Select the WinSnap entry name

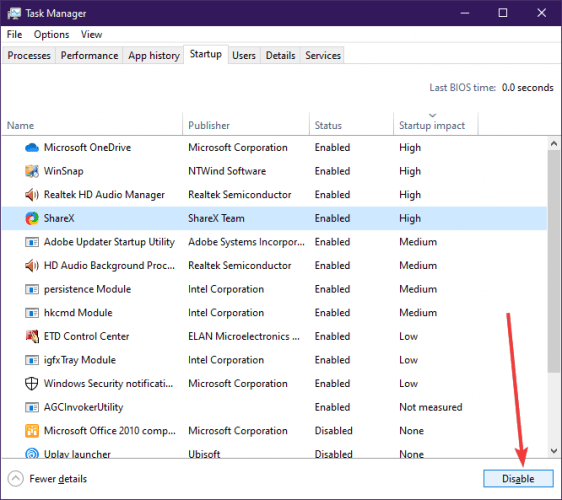click(64, 171)
